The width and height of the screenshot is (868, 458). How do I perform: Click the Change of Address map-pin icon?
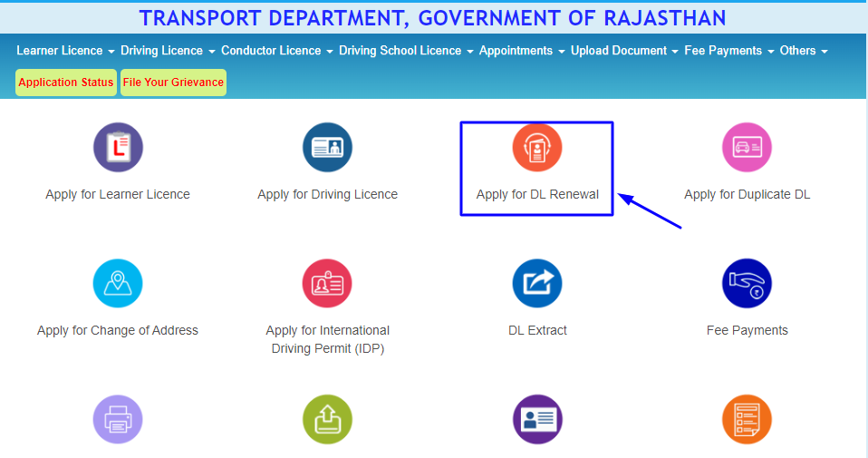118,284
